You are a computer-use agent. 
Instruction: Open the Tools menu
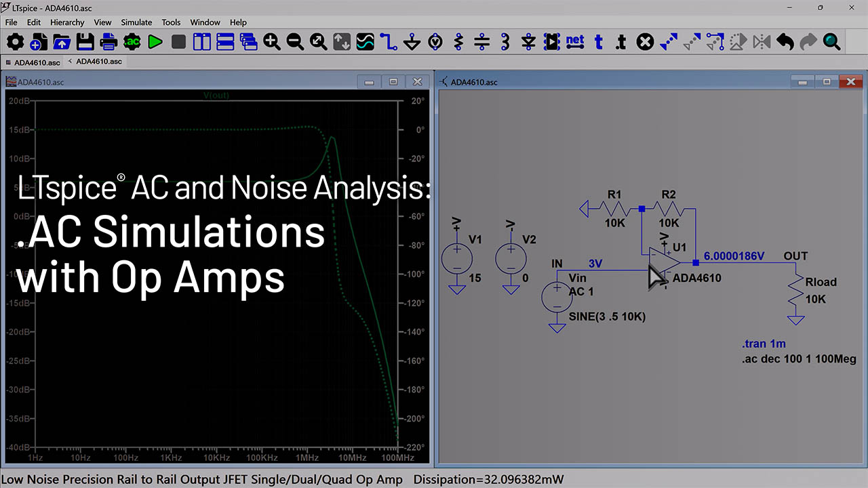171,22
